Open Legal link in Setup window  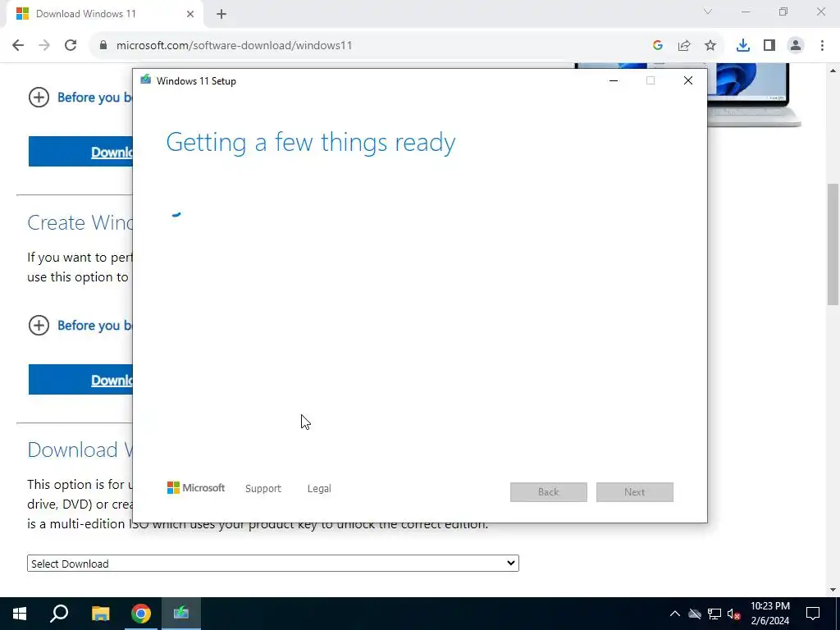(319, 489)
